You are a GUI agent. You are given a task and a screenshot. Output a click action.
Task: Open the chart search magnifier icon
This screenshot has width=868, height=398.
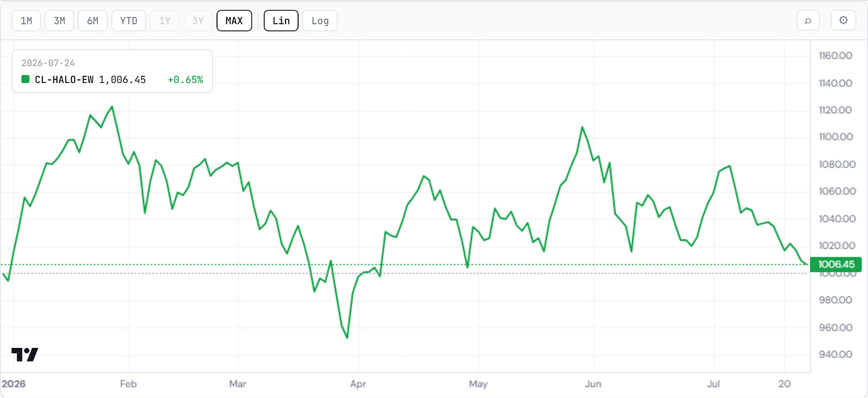click(x=808, y=20)
